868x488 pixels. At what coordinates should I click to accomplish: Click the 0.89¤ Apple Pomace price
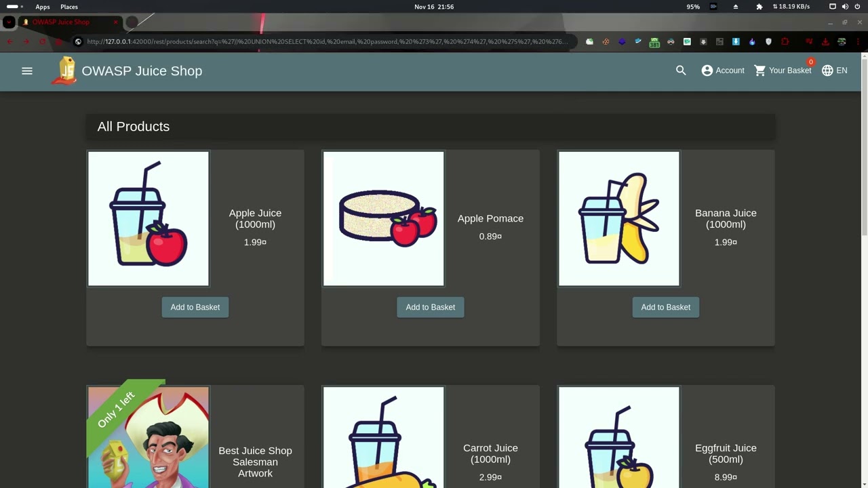[x=490, y=237]
